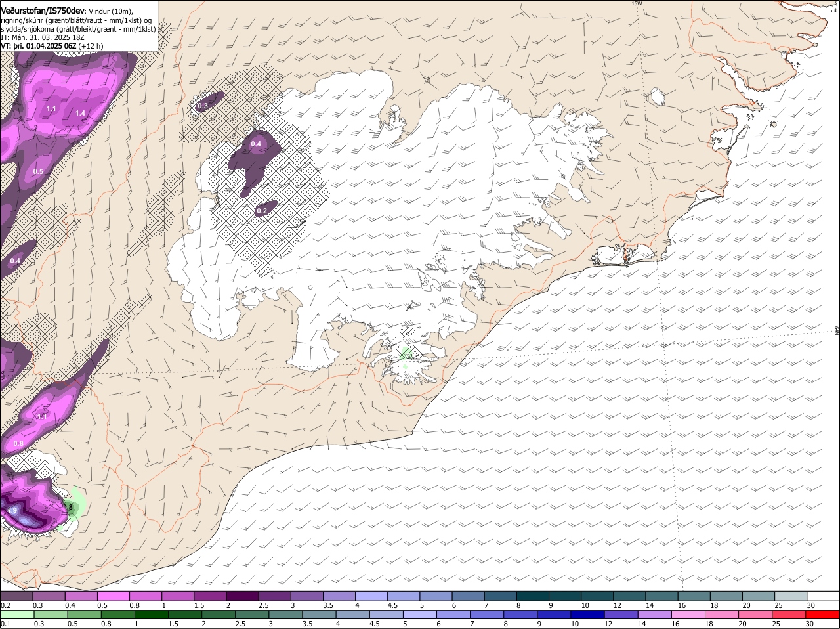Select bright red lower legend swatch after 30

pyautogui.click(x=824, y=615)
